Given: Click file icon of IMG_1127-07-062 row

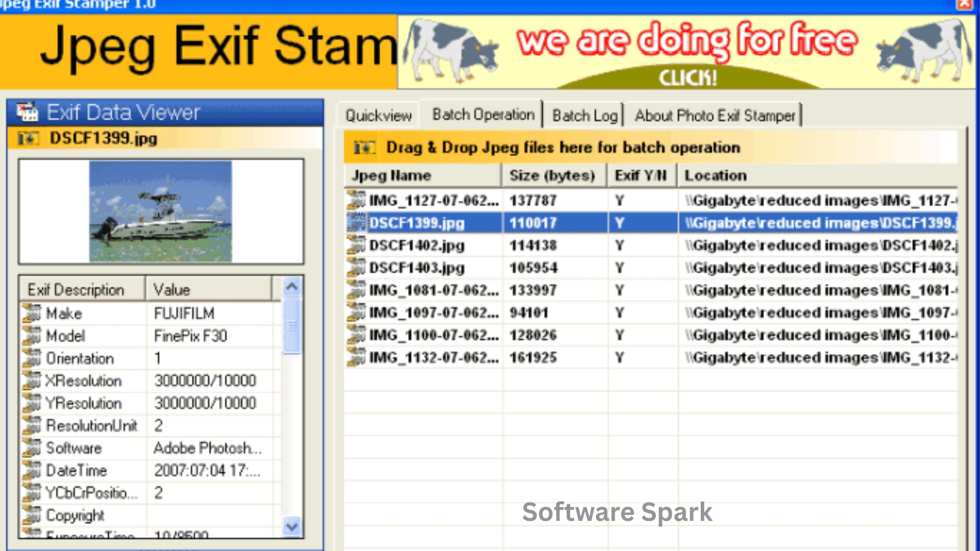Looking at the screenshot, I should tap(356, 200).
